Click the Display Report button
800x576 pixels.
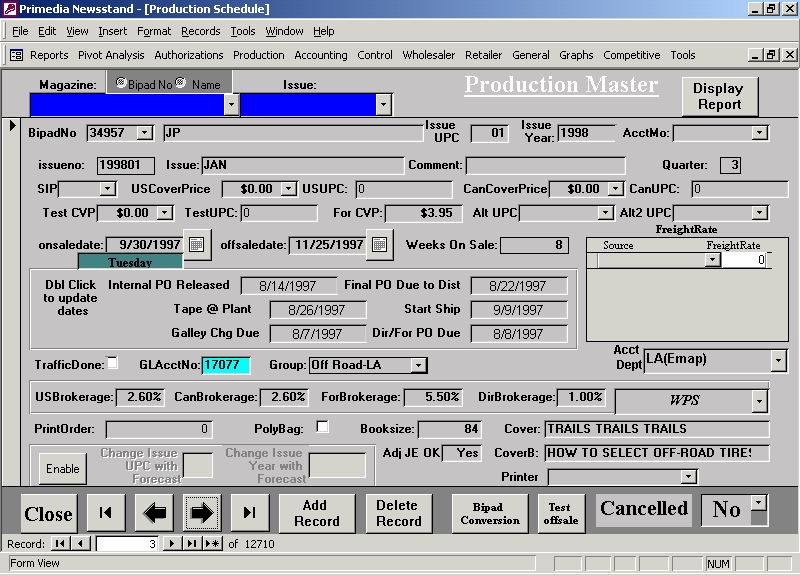point(719,96)
